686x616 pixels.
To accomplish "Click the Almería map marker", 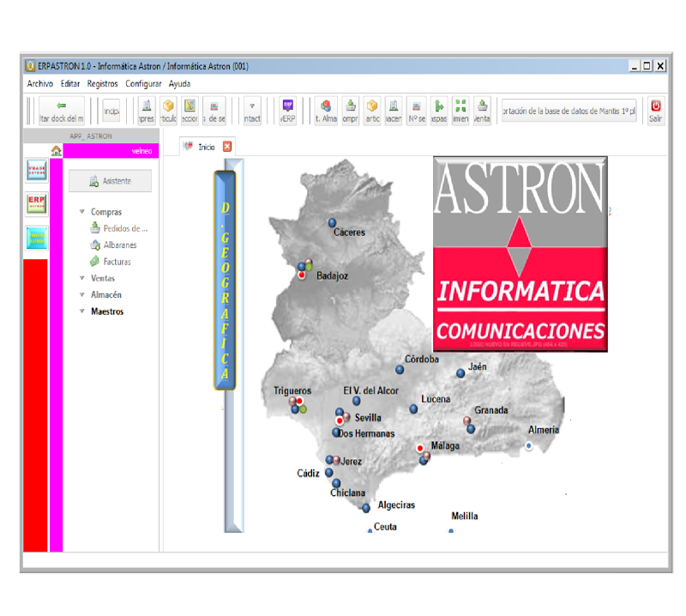I will tap(529, 445).
